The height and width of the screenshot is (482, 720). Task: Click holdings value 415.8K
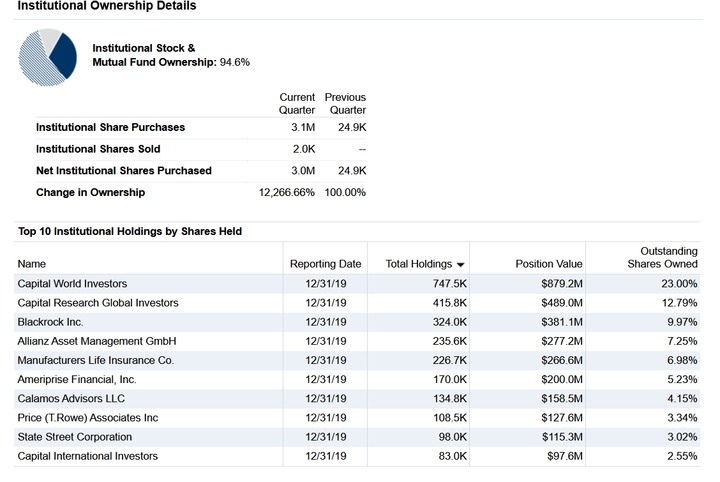(450, 303)
